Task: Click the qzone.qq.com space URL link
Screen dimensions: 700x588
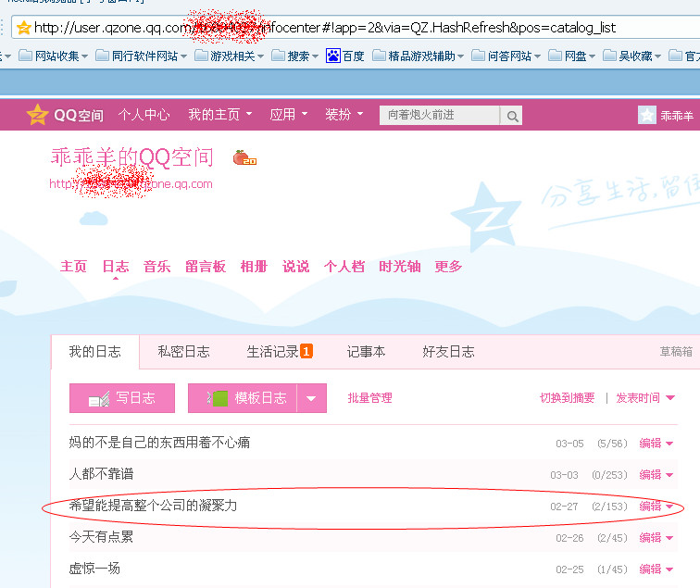Action: point(131,184)
